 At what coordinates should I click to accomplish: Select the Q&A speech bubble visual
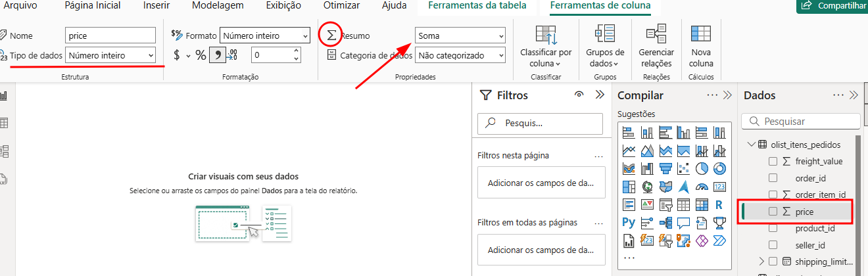[x=683, y=223]
